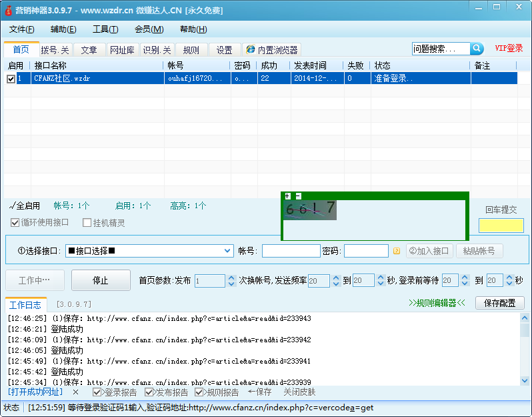Screen dimensions: 532x417
Task: Toggle the 规则报告 checkbox
Action: [199, 392]
